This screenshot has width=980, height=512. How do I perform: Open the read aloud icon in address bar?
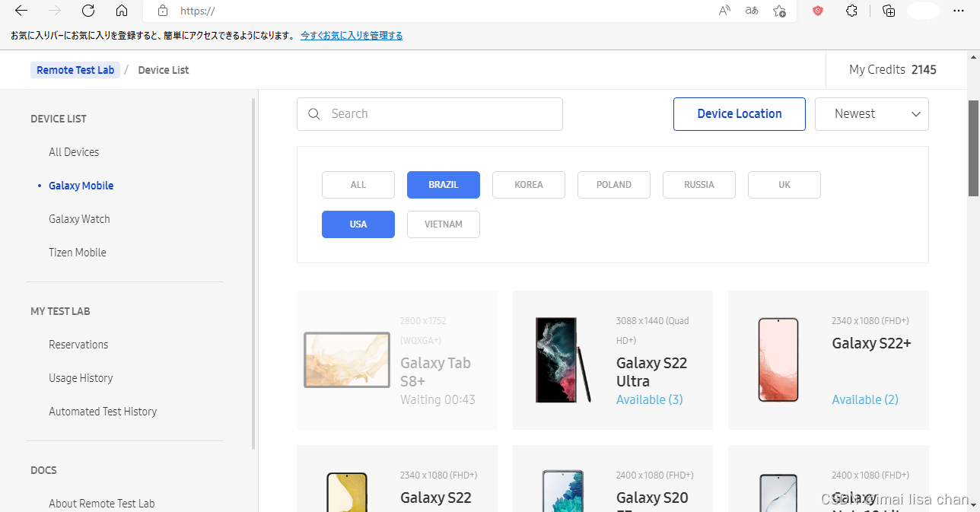[724, 11]
